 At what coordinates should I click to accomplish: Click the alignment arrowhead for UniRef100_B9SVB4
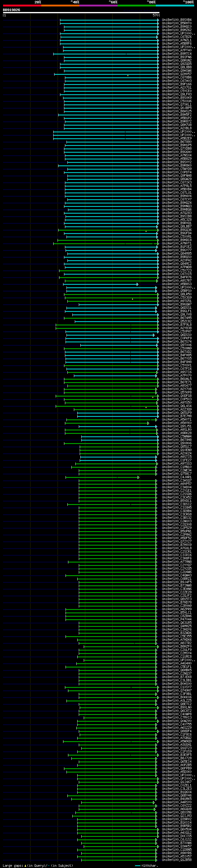pos(158,20)
